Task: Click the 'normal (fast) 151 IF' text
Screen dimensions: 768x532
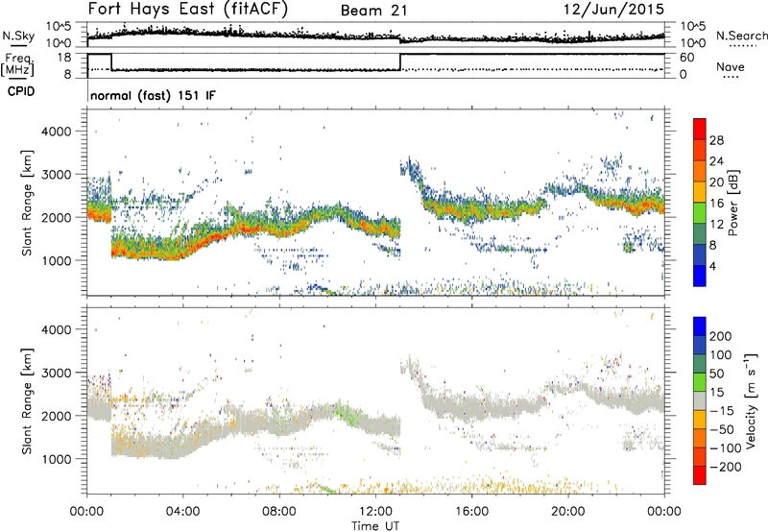Action: (153, 95)
